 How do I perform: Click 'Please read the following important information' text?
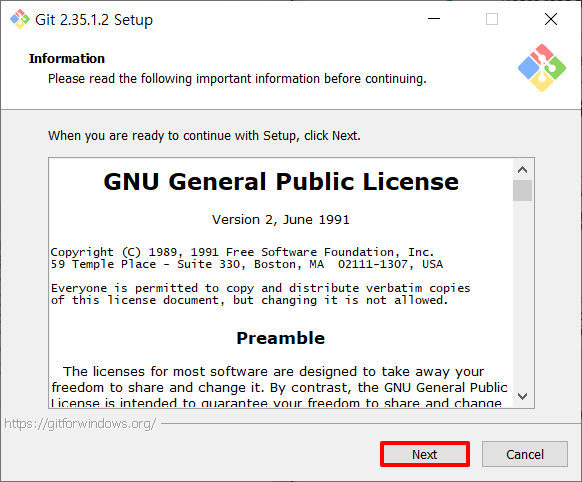[x=237, y=79]
